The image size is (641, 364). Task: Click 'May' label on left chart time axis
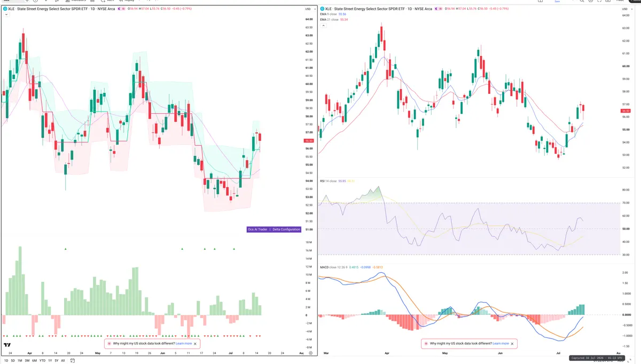tap(97, 353)
